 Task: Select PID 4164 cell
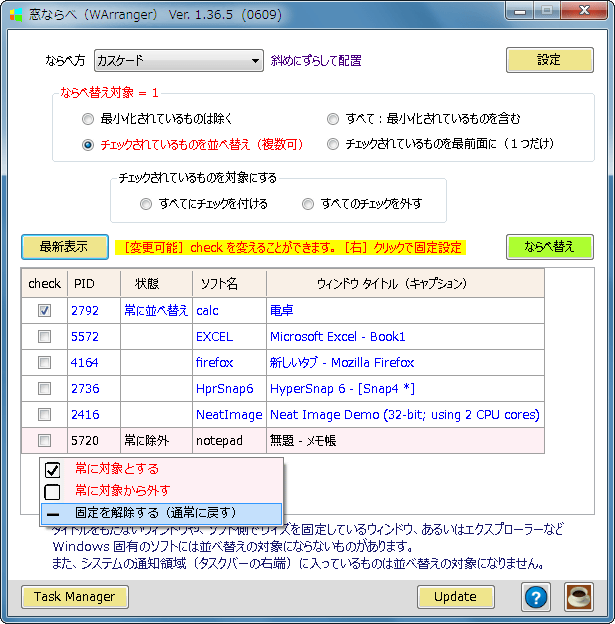click(x=94, y=363)
